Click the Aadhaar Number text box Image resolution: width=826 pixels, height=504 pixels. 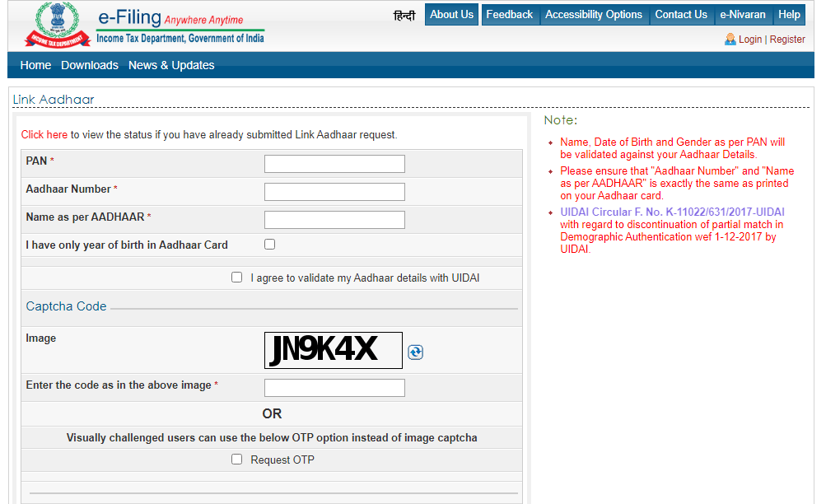coord(334,192)
